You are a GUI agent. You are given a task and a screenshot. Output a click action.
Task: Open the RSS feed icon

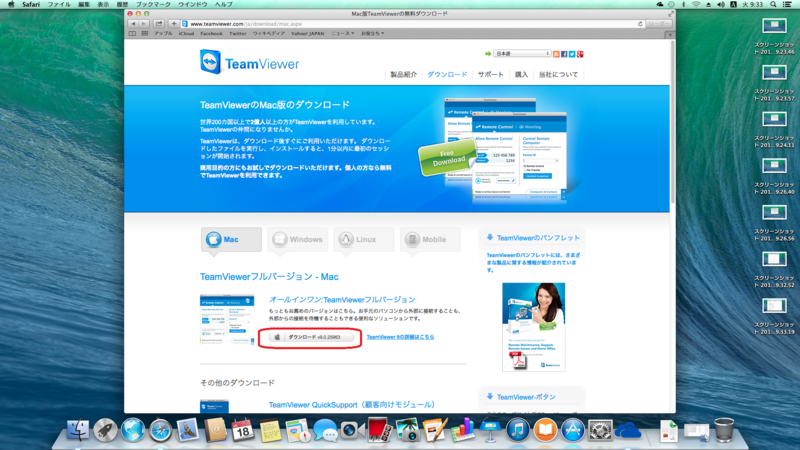pyautogui.click(x=556, y=54)
